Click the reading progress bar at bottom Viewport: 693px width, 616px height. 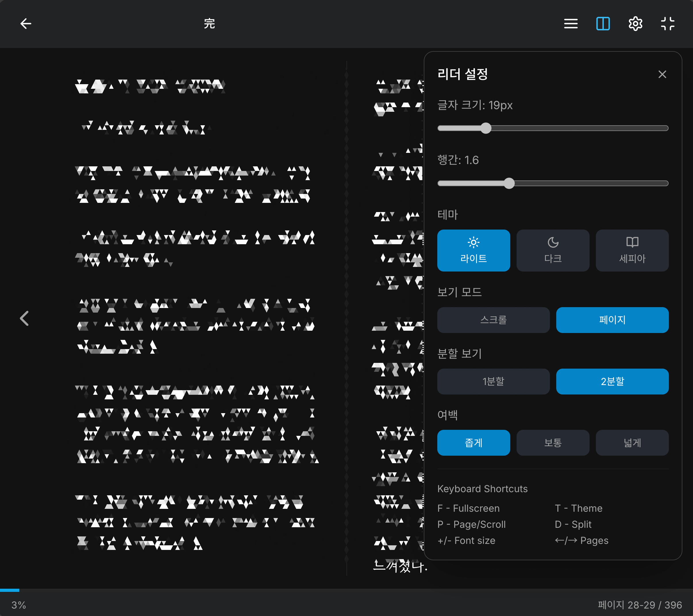346,590
